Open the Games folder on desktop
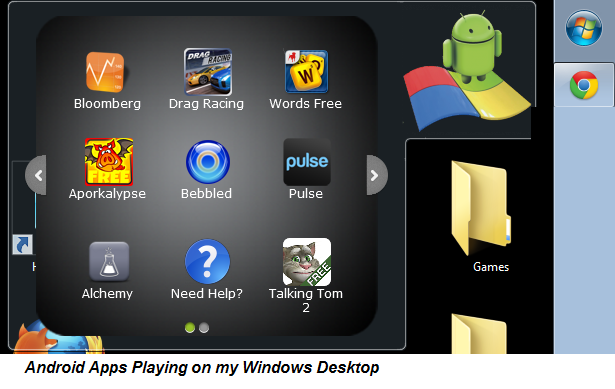The width and height of the screenshot is (615, 389). pos(481,208)
